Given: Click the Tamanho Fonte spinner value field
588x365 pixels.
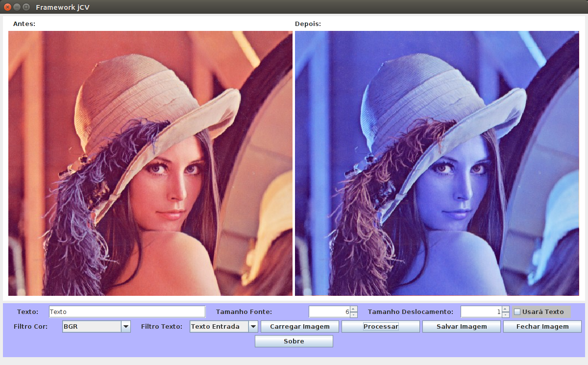Looking at the screenshot, I should [329, 312].
